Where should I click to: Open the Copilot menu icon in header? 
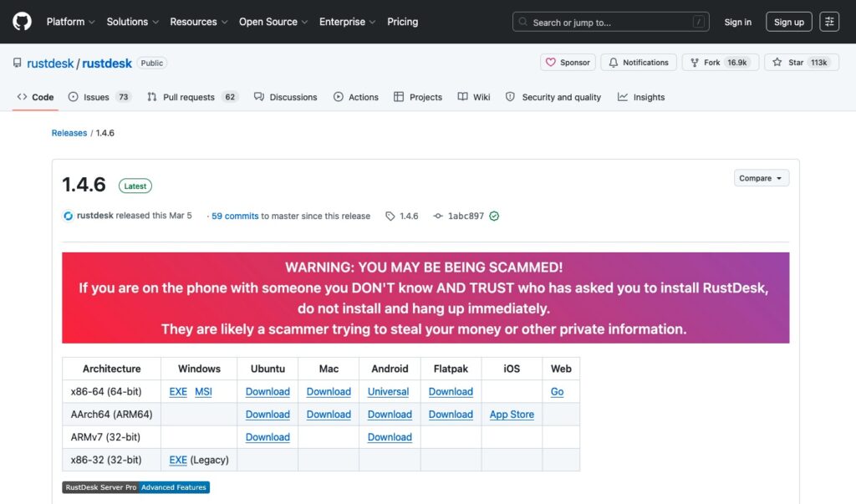pos(829,22)
